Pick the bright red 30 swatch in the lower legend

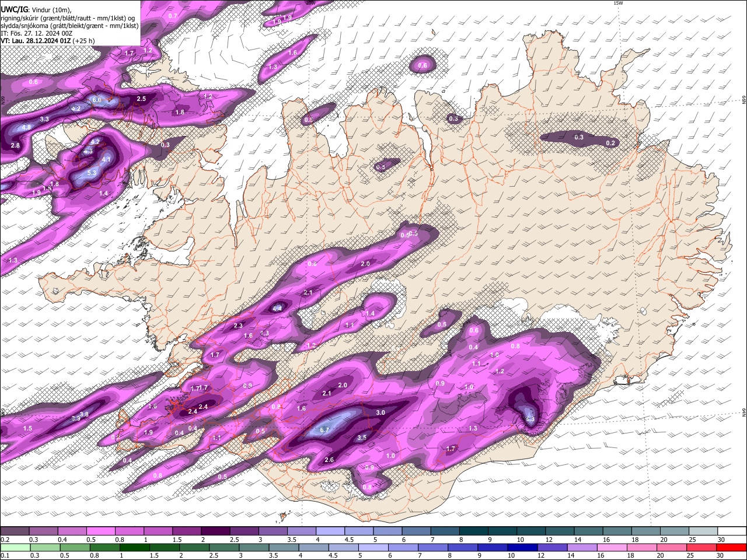[x=731, y=547]
